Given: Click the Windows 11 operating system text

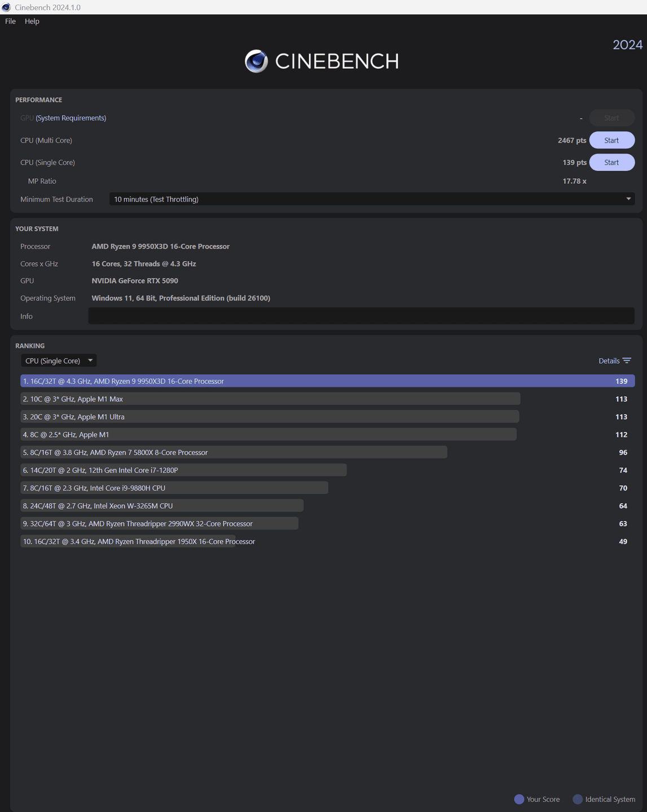Looking at the screenshot, I should click(181, 298).
